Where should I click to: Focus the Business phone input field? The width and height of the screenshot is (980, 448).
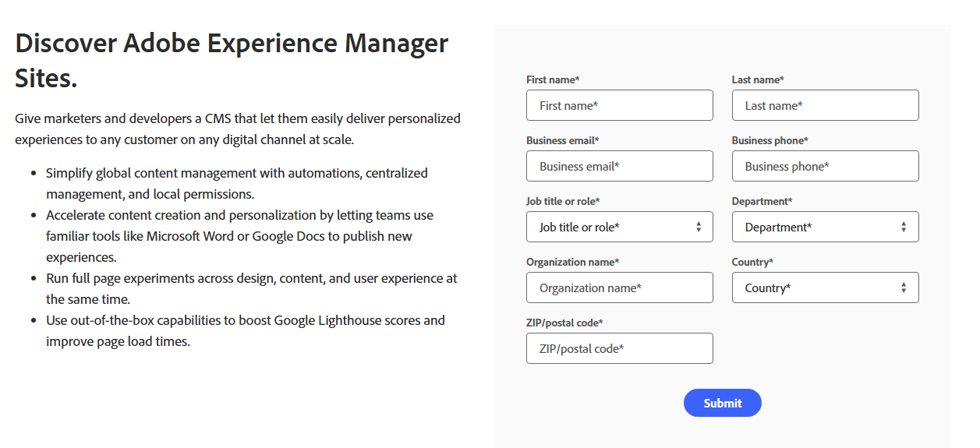[x=826, y=166]
